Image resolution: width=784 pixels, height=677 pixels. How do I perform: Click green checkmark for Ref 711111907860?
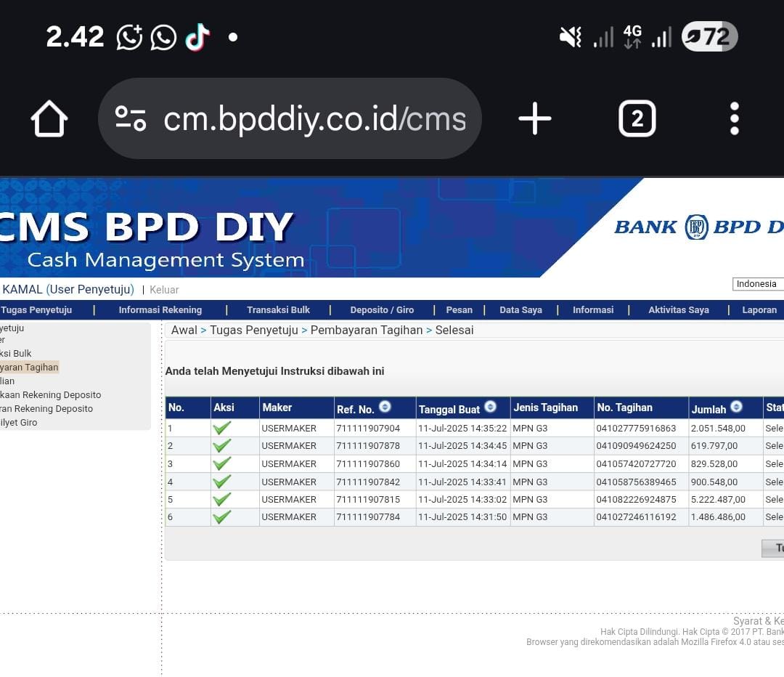point(221,464)
